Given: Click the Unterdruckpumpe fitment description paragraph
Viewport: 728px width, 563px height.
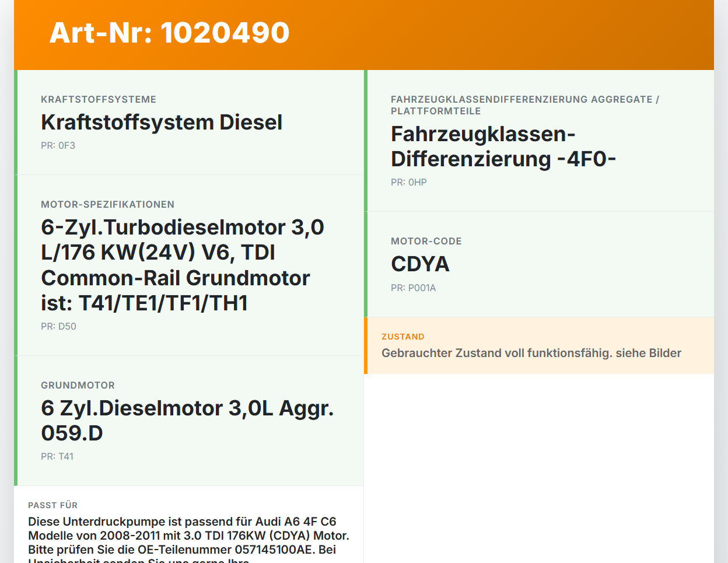Looking at the screenshot, I should tap(188, 540).
